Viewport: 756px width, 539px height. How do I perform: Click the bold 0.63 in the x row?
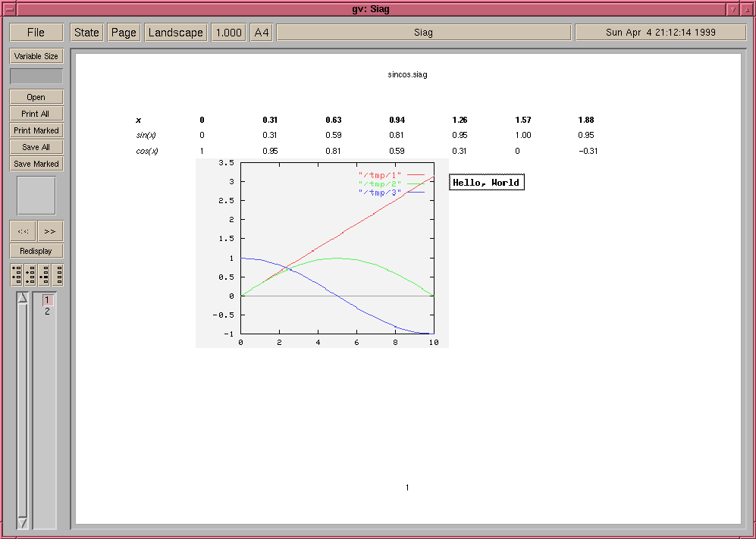coord(333,120)
